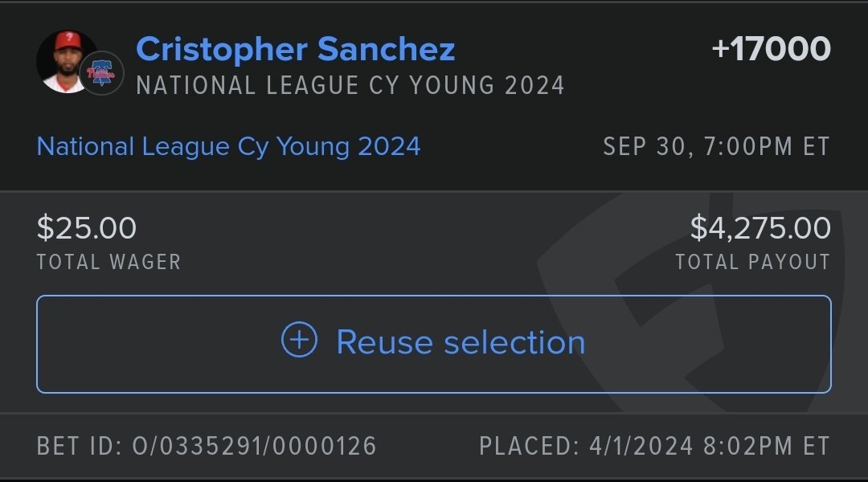
Task: Click the plus circle icon in Reuse selection
Action: [x=299, y=341]
